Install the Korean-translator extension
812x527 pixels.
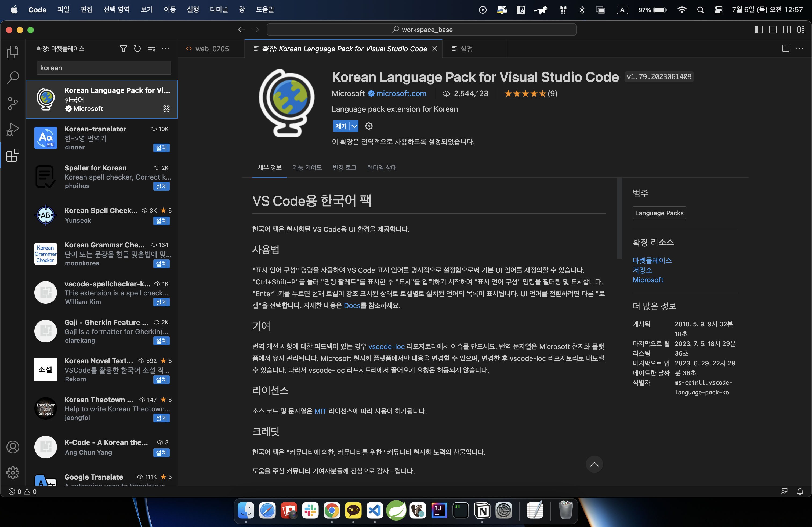click(x=161, y=148)
